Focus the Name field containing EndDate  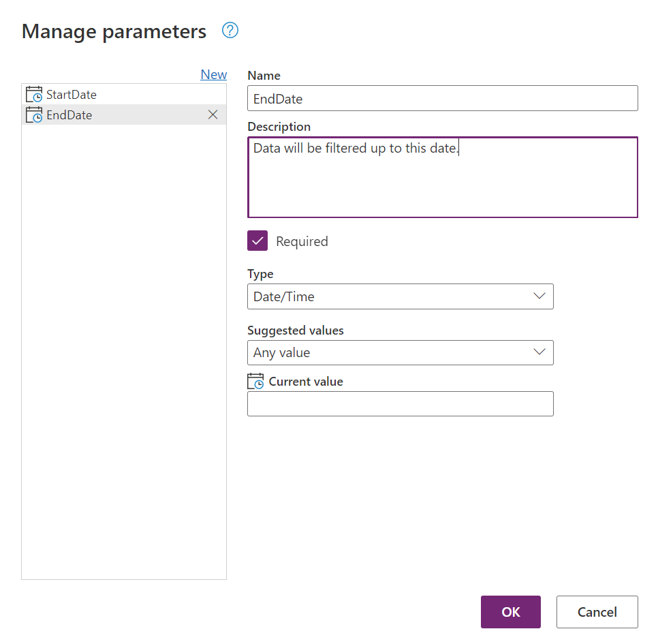click(443, 98)
